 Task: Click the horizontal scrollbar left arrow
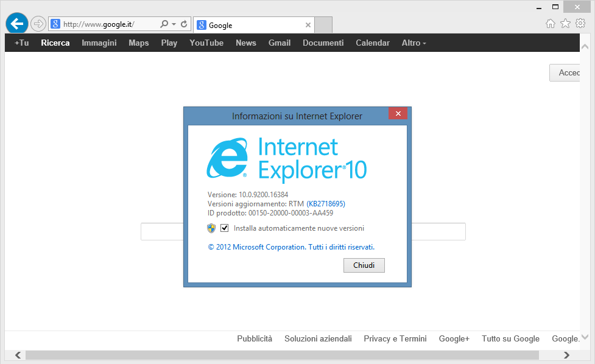[x=18, y=355]
